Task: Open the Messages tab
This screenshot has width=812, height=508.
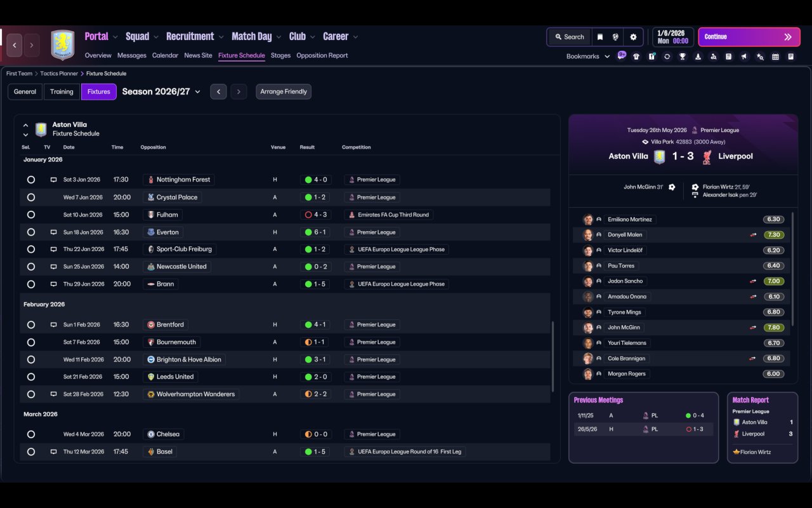Action: pos(132,55)
